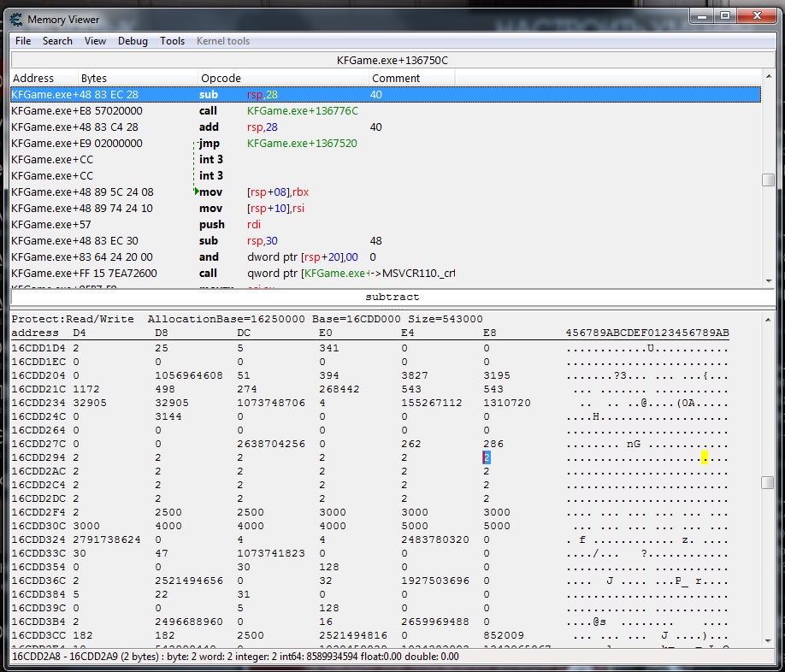Minimize the Memory Viewer window

(x=702, y=16)
